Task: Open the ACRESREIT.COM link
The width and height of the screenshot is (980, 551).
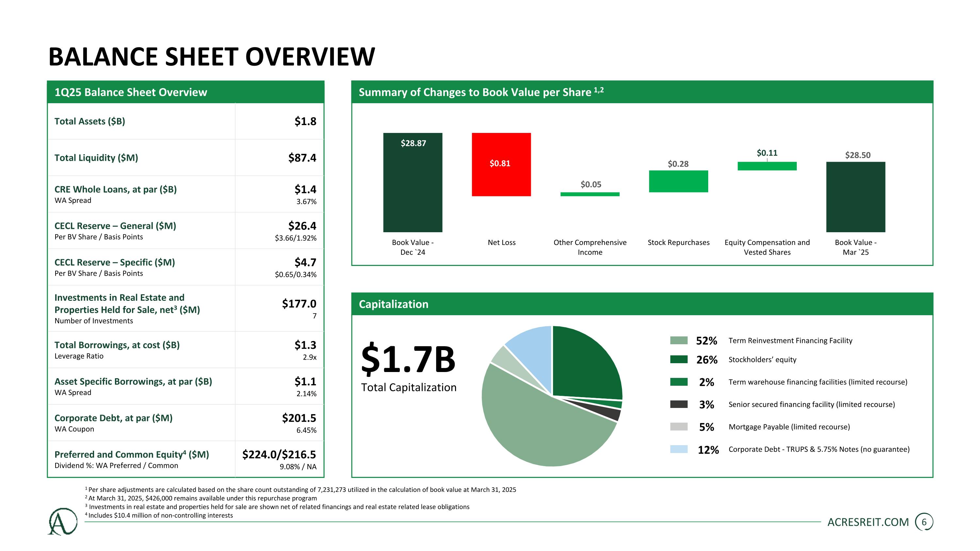Action: [x=868, y=522]
